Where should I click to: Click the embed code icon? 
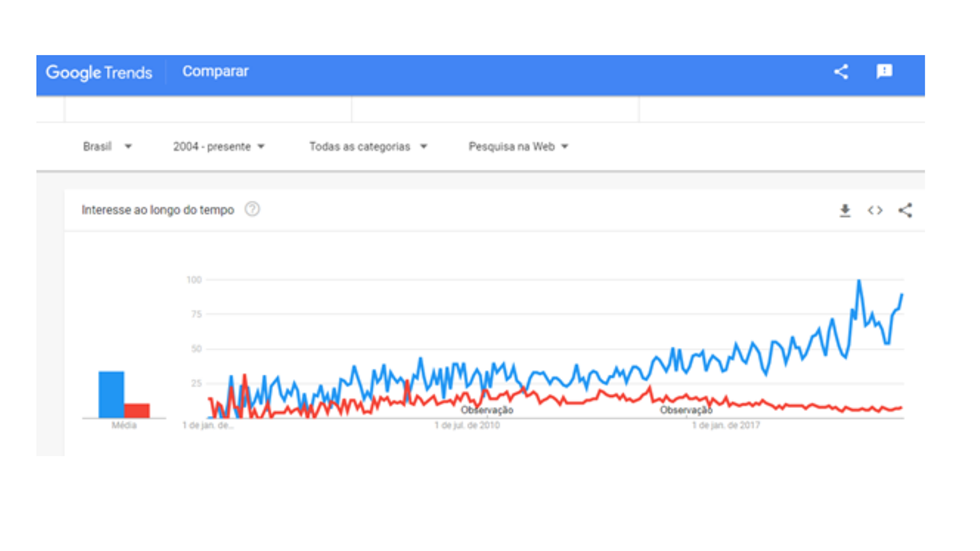point(875,210)
